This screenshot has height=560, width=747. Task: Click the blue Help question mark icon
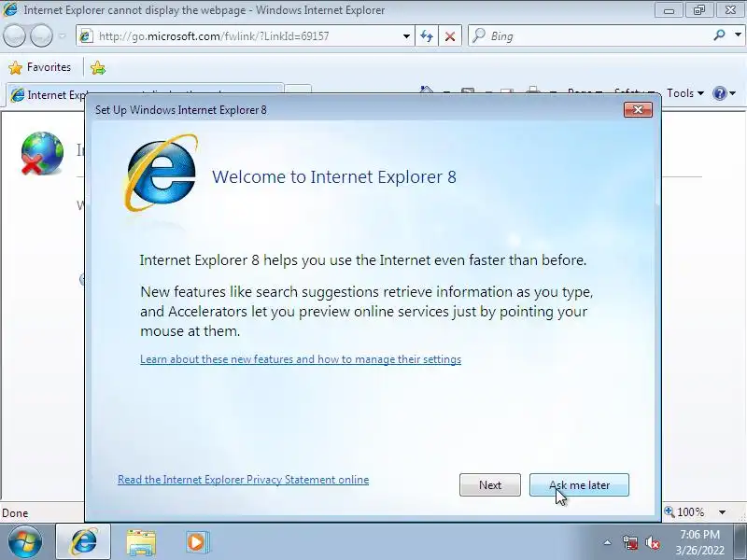click(719, 93)
